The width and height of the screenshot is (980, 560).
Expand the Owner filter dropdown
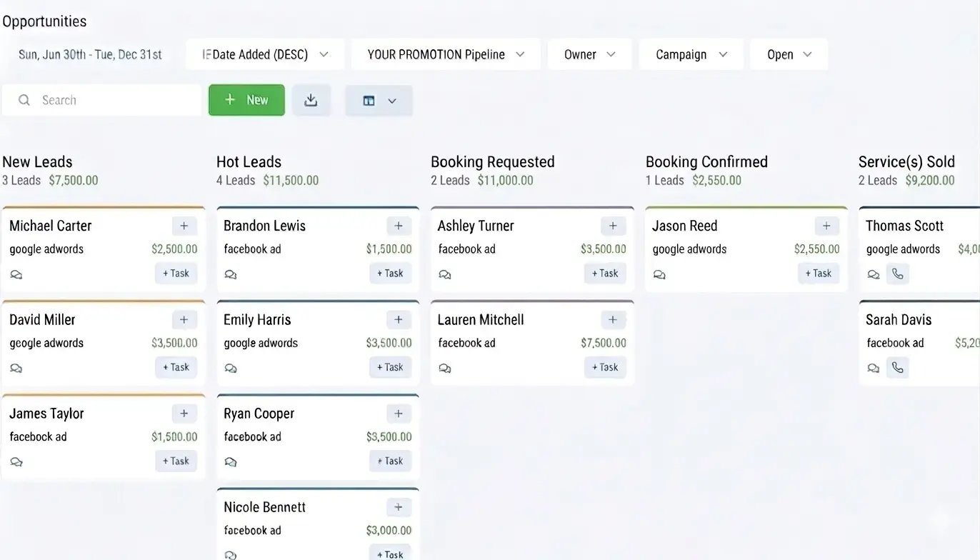pyautogui.click(x=589, y=55)
